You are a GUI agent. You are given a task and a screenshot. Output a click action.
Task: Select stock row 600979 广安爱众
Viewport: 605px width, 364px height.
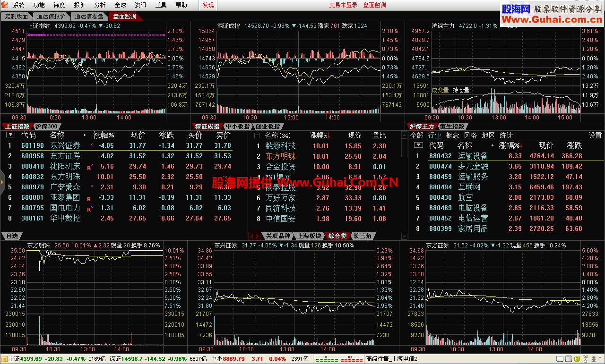pos(124,187)
